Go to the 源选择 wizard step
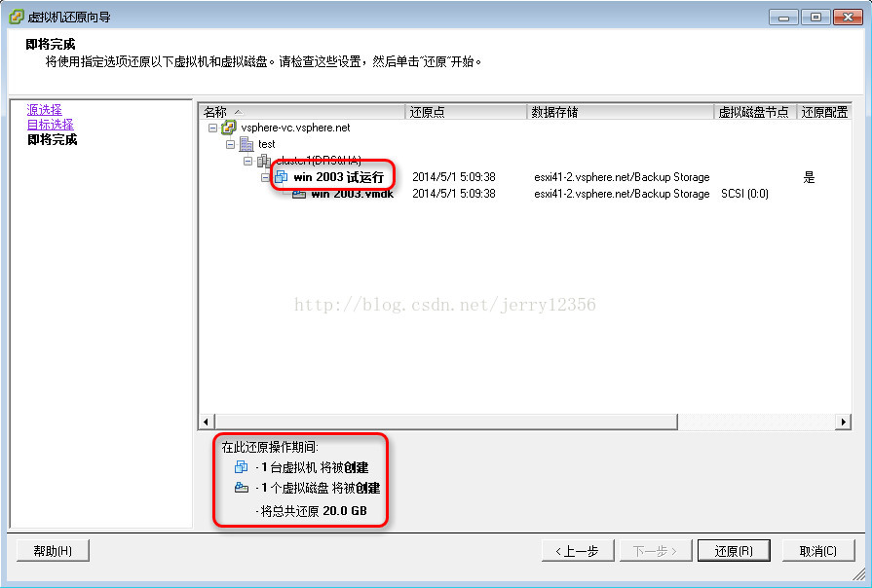This screenshot has width=872, height=588. point(45,109)
